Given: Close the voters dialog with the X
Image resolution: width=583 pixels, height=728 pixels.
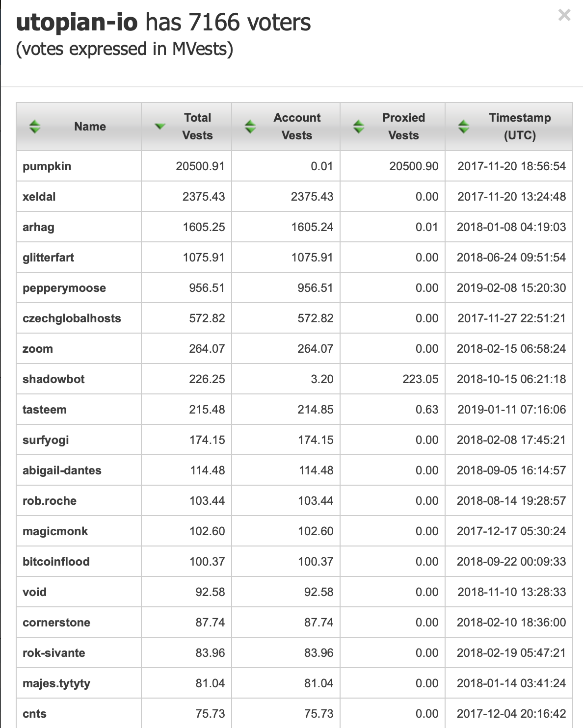Looking at the screenshot, I should pos(564,15).
